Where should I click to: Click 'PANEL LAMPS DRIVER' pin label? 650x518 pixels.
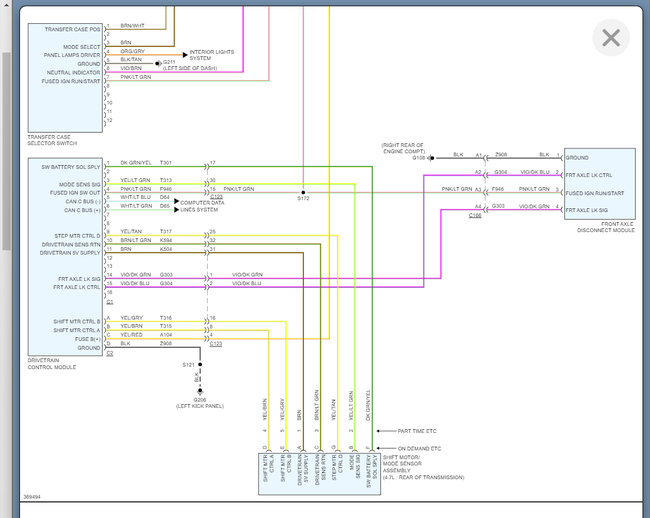(72, 55)
